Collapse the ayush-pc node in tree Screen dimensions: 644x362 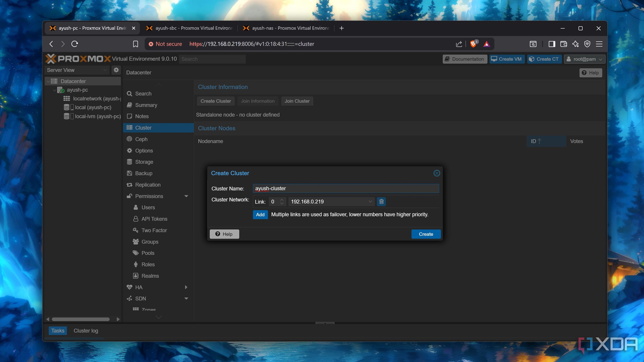coord(54,90)
